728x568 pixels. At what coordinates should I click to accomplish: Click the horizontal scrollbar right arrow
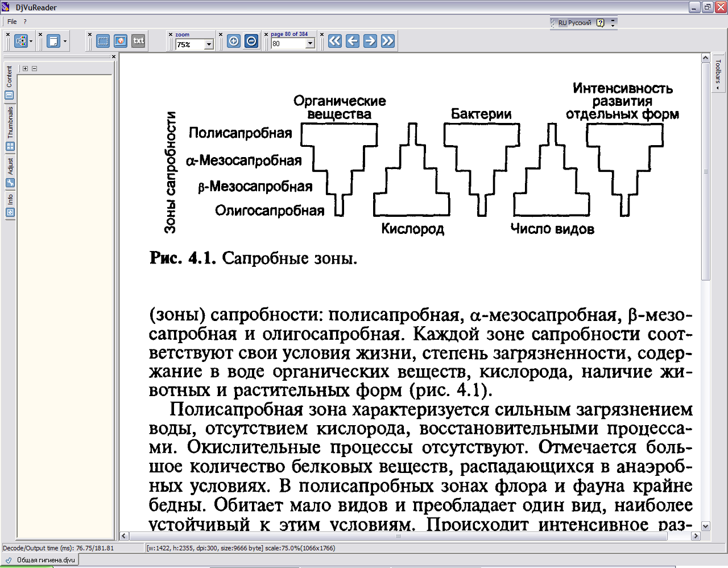click(696, 536)
